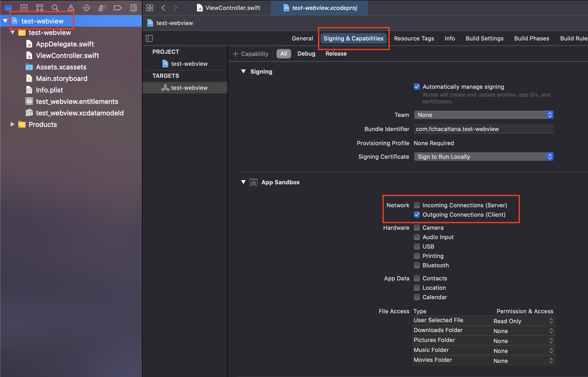588x377 pixels.
Task: Select Debug configuration button
Action: (306, 54)
